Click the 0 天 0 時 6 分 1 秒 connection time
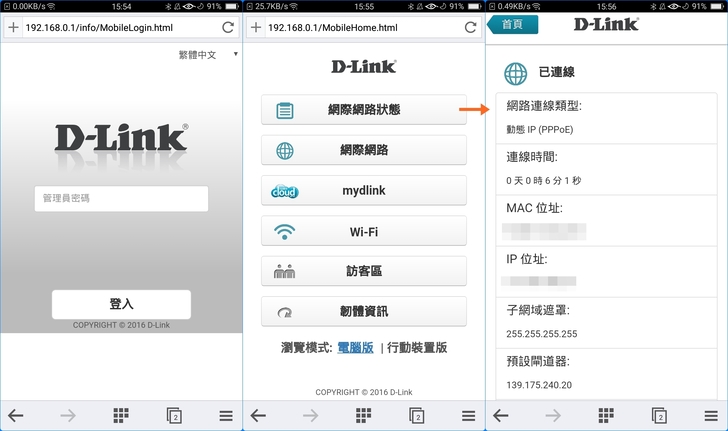728x431 pixels. click(x=543, y=181)
